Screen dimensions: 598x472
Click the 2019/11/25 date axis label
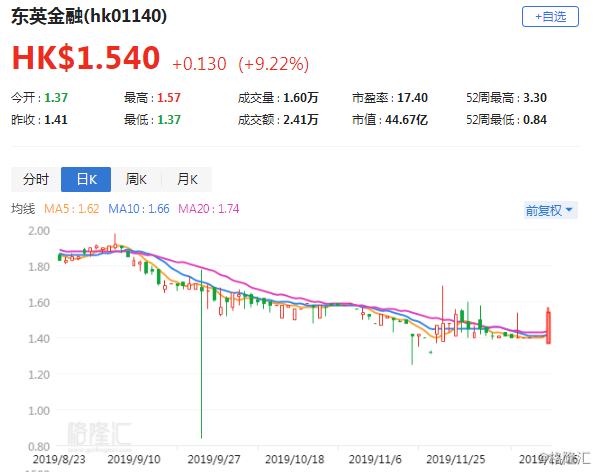[x=455, y=459]
